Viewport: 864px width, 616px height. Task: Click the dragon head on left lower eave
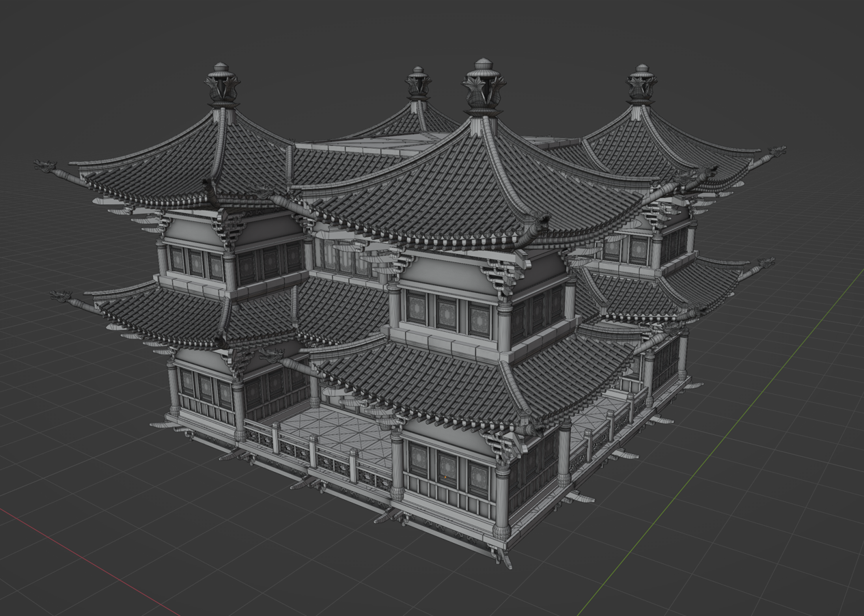click(61, 297)
